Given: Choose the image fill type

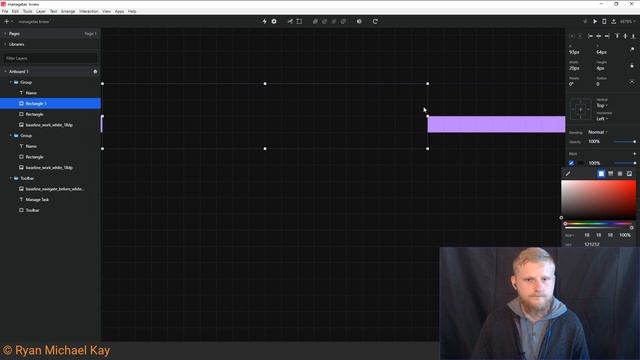Looking at the screenshot, I should [629, 173].
